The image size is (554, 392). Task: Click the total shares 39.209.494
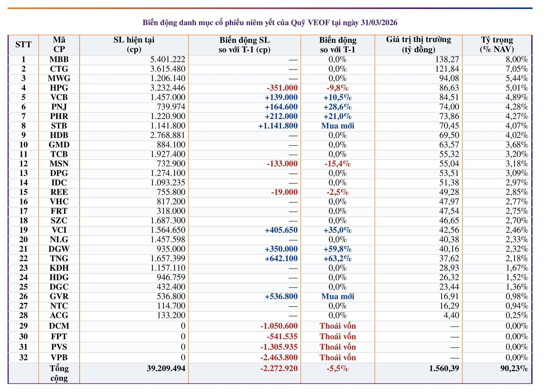[166, 368]
